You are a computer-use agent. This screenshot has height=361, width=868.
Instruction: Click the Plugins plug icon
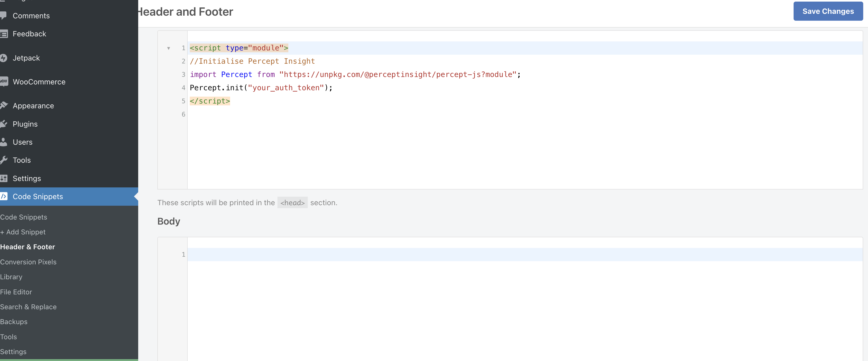pyautogui.click(x=4, y=124)
